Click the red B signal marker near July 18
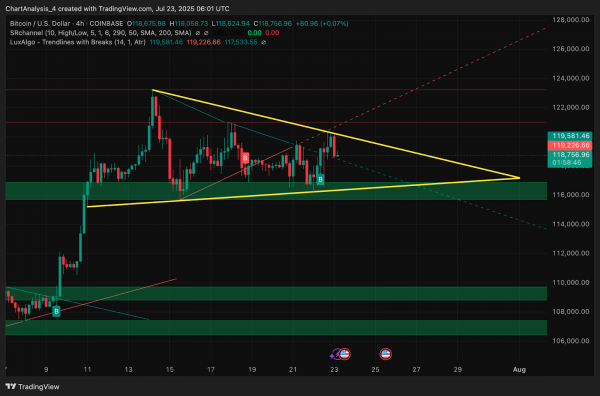600x396 pixels. (245, 157)
